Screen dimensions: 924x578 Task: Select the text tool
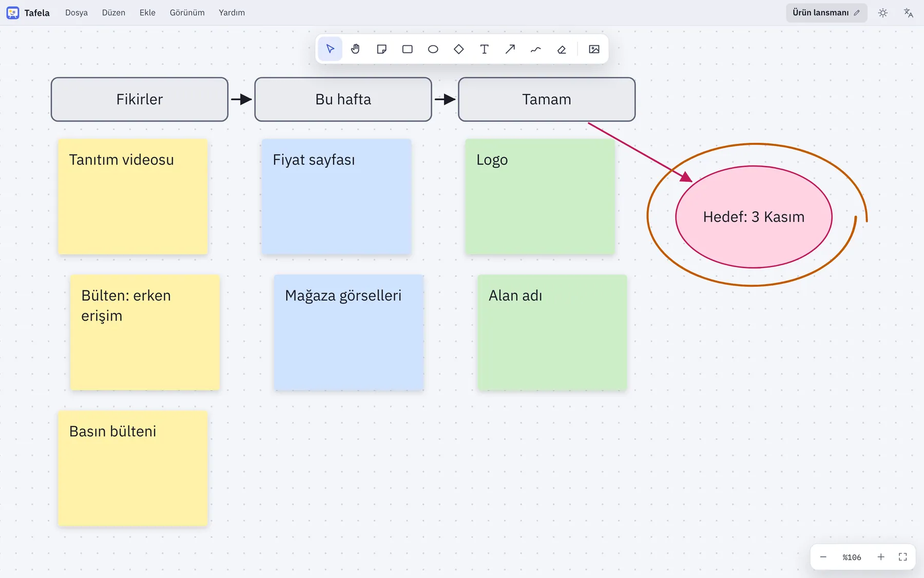pos(484,49)
